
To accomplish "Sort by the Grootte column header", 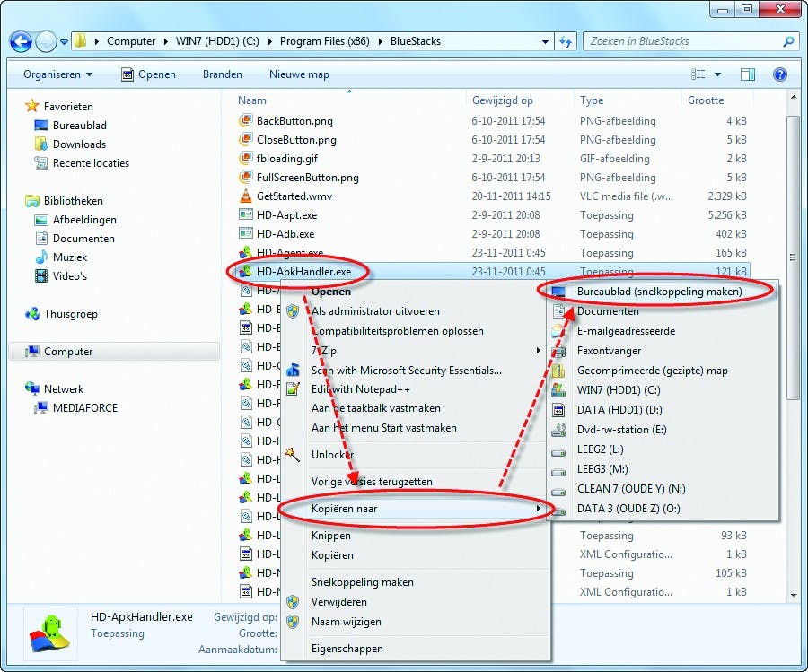I will click(706, 100).
